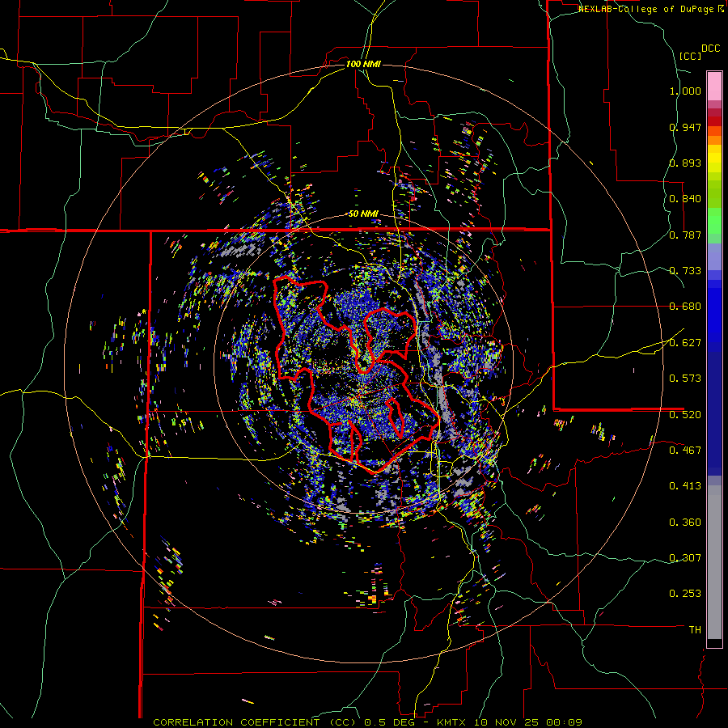Screen dimensions: 728x728
Task: Click the 1.000 scale value
Action: coord(685,91)
